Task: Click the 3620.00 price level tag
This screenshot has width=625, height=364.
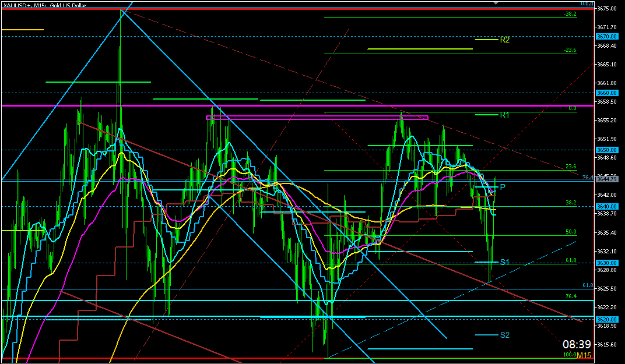Action: pyautogui.click(x=606, y=319)
